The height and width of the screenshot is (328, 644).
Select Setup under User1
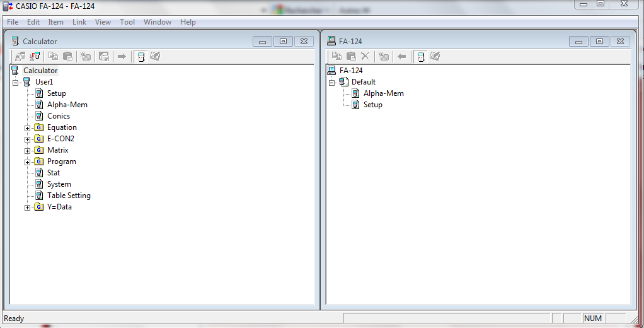pos(56,93)
